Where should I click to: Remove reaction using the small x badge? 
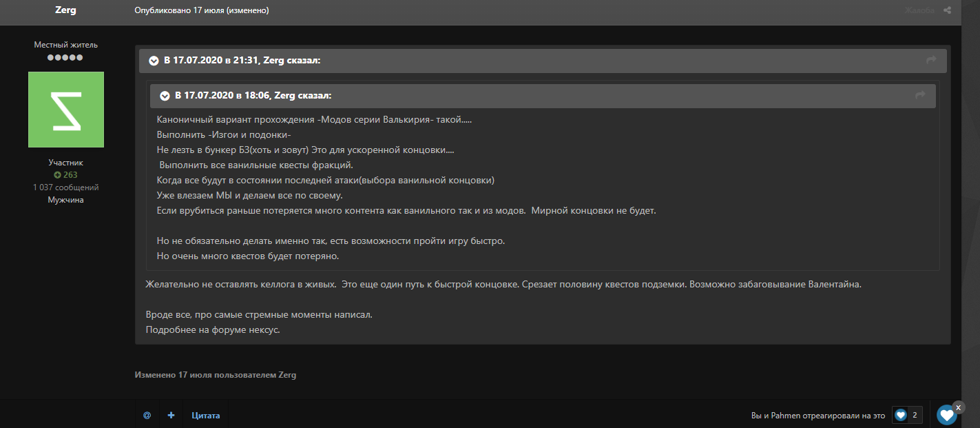(x=958, y=407)
